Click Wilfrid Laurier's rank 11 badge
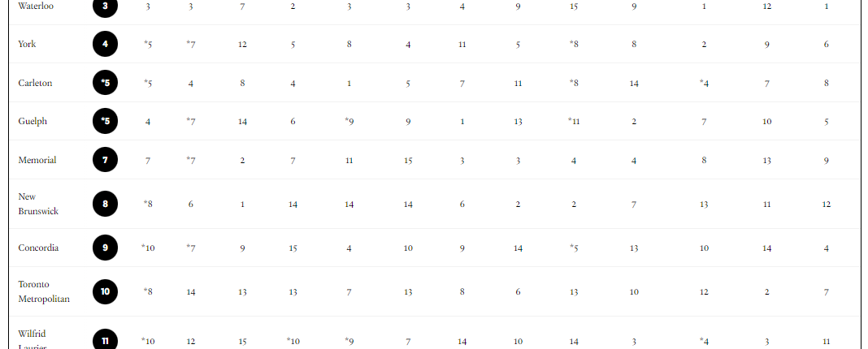 tap(105, 341)
